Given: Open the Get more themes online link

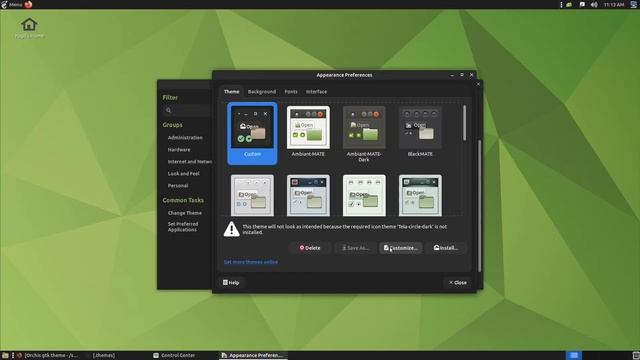Looking at the screenshot, I should [251, 262].
